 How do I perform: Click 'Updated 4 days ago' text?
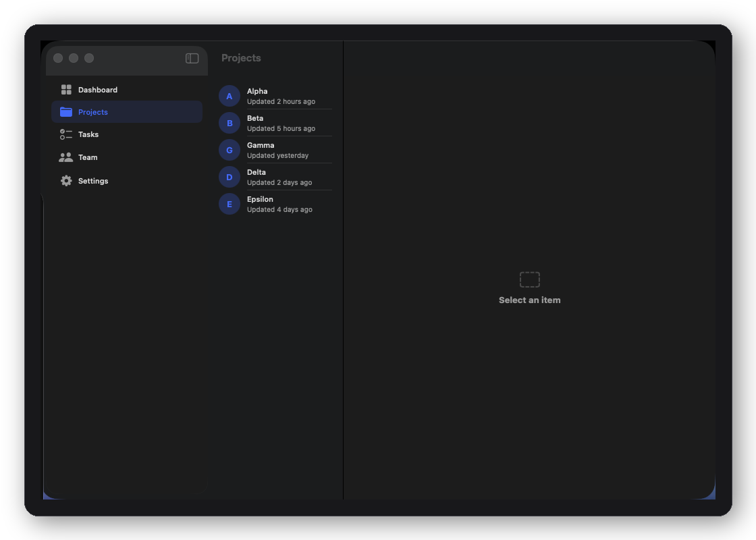coord(279,210)
